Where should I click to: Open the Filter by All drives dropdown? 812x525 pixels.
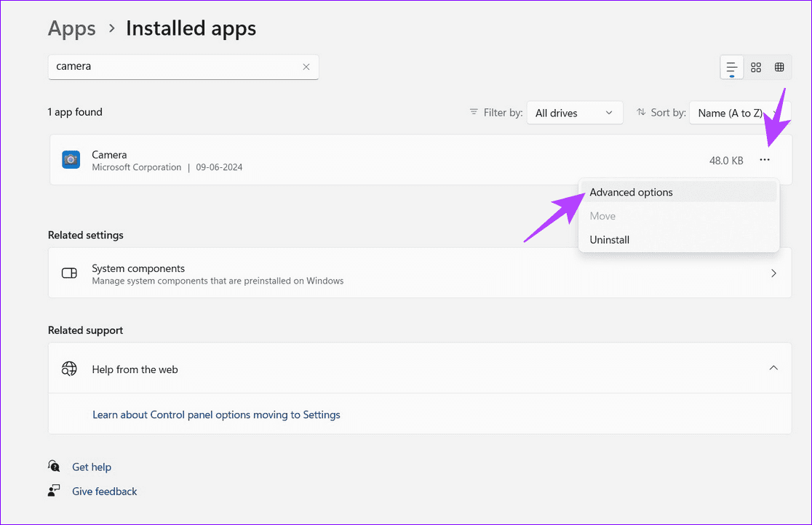(x=574, y=113)
